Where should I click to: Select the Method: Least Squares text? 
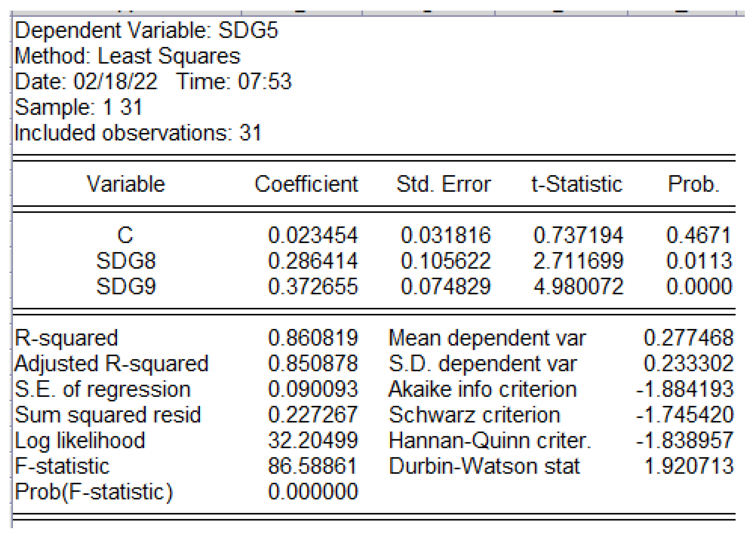(128, 56)
